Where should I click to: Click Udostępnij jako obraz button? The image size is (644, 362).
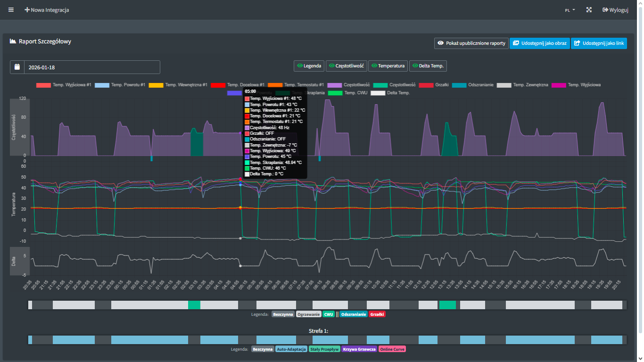tap(539, 43)
